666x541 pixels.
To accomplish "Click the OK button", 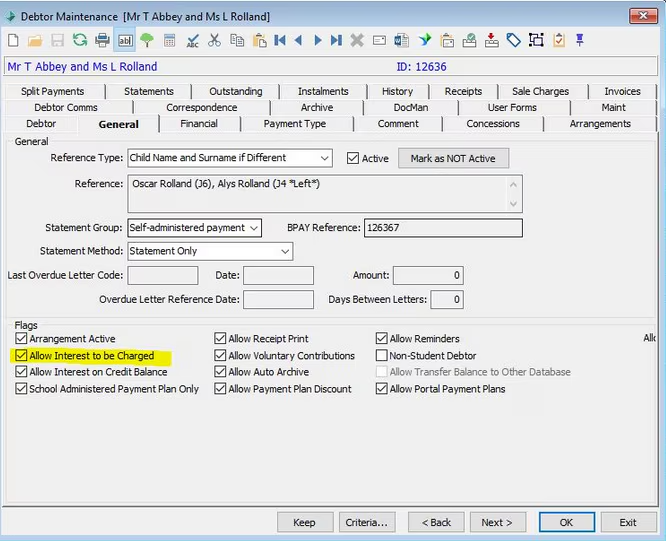I will pos(567,522).
